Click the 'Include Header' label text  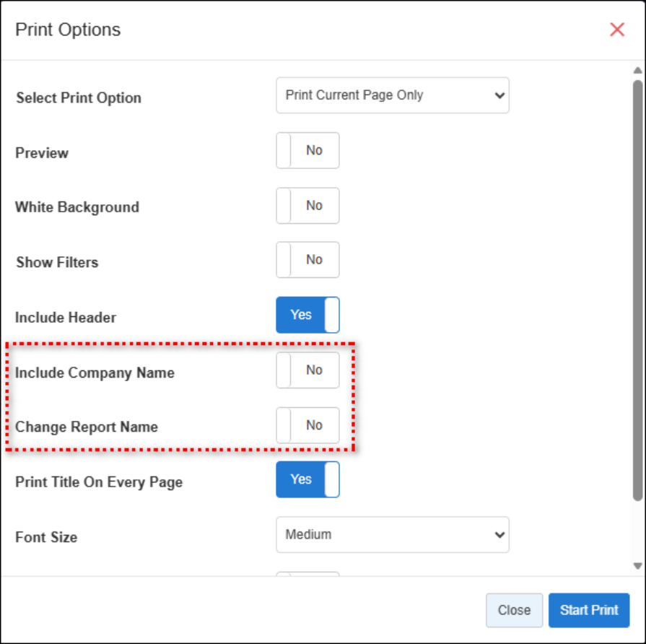point(66,318)
